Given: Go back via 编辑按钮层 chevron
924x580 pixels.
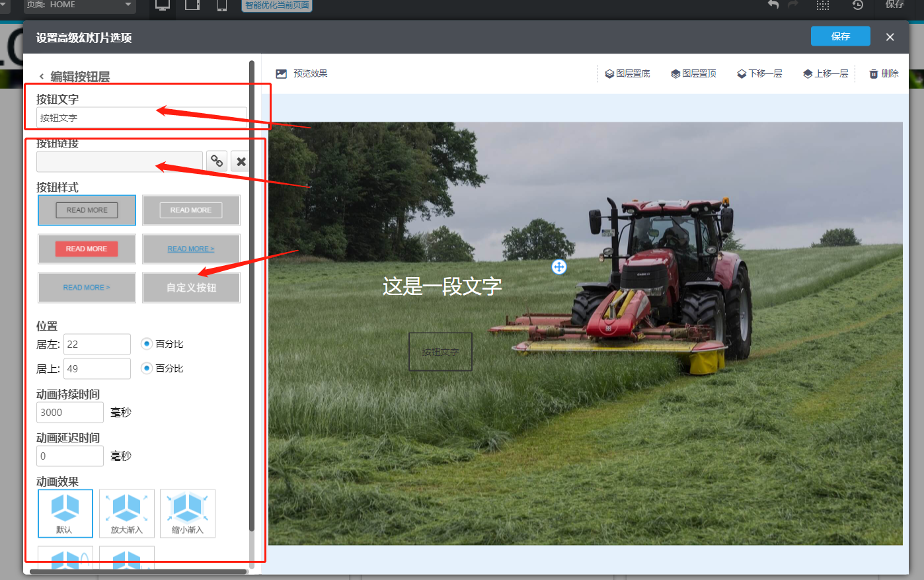Looking at the screenshot, I should pos(42,77).
